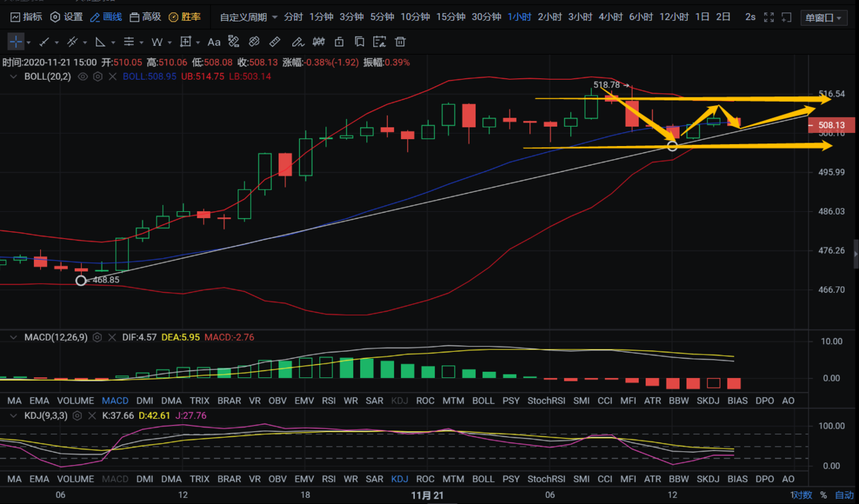
Task: Toggle BOLL indicator visibility eye
Action: click(x=83, y=76)
